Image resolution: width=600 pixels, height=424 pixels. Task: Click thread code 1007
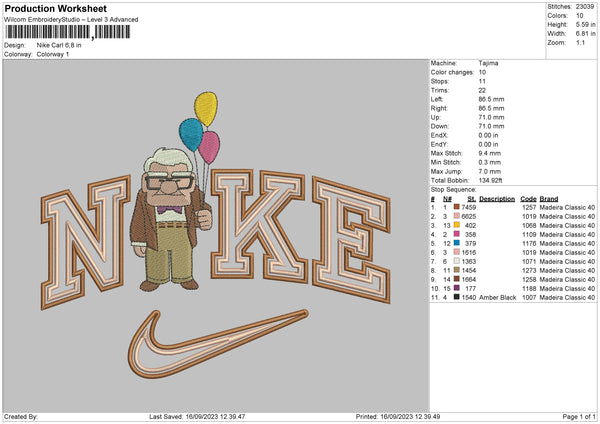coord(529,297)
